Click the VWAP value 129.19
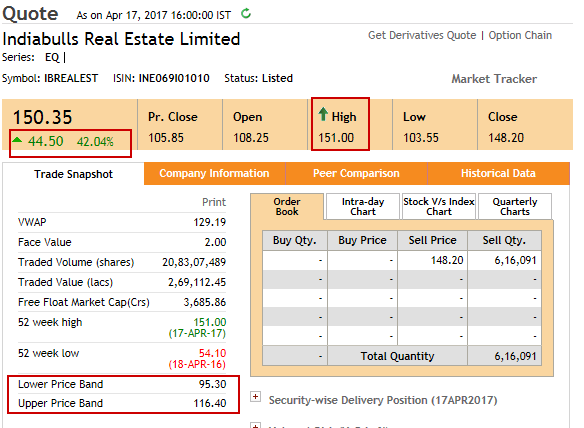 (209, 222)
